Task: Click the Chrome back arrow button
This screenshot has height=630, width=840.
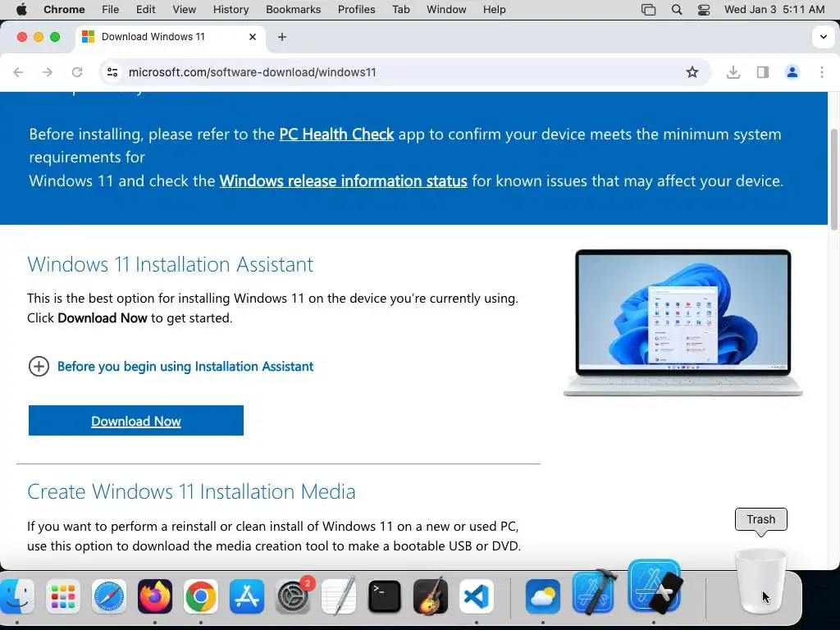Action: (18, 72)
